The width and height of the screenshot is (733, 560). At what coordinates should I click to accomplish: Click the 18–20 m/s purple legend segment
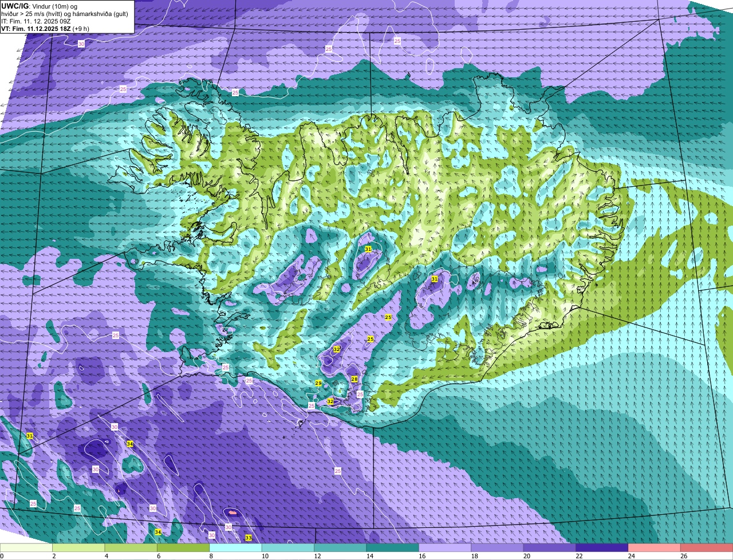(x=498, y=548)
